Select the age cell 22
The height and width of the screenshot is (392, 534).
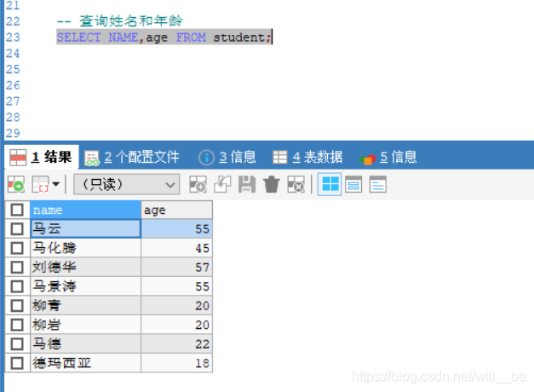click(177, 343)
